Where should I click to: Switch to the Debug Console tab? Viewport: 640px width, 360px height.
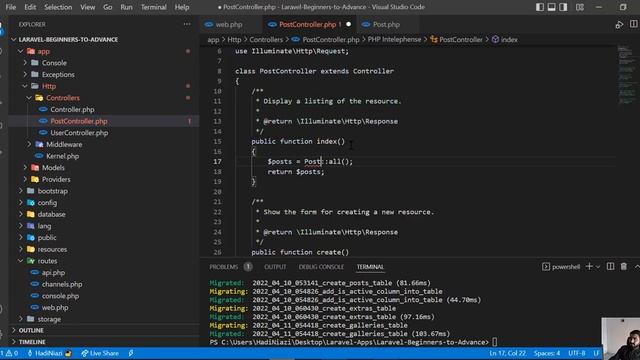click(x=321, y=267)
